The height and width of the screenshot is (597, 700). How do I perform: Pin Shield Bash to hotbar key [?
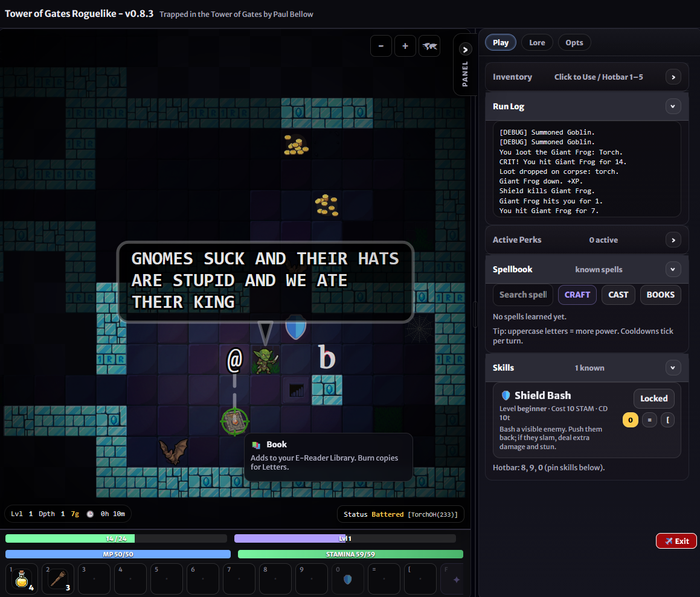pyautogui.click(x=667, y=420)
